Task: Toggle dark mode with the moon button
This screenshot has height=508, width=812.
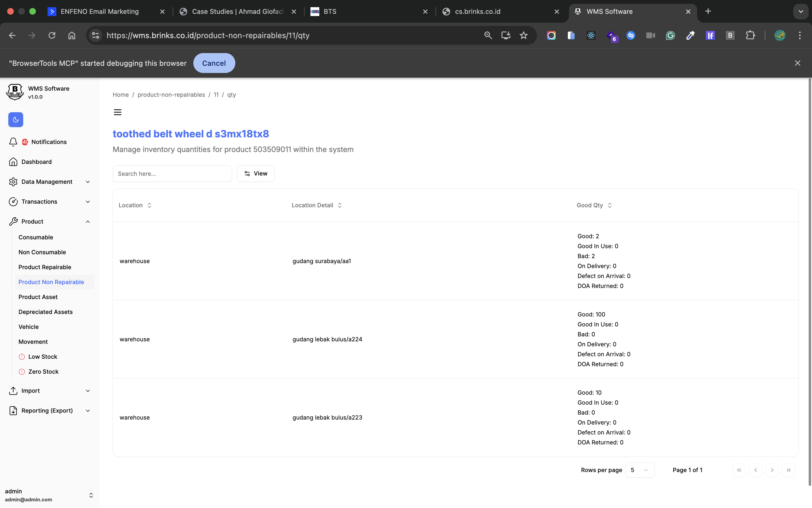Action: click(x=15, y=120)
